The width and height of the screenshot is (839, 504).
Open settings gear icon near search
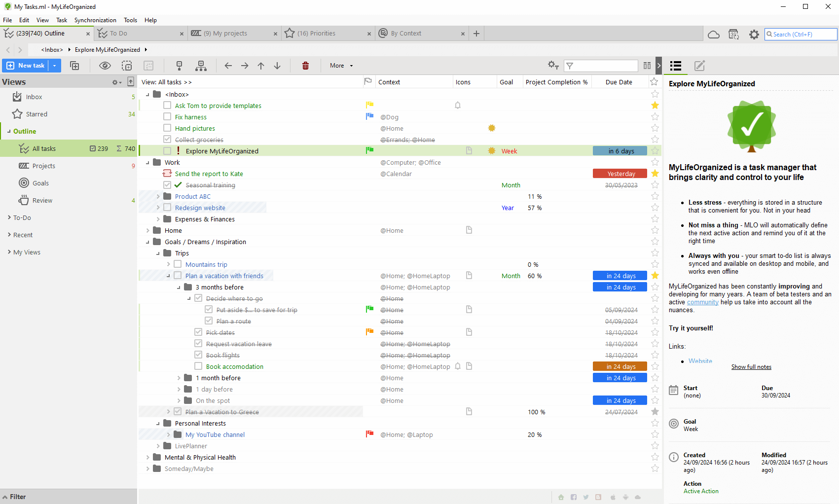point(754,35)
